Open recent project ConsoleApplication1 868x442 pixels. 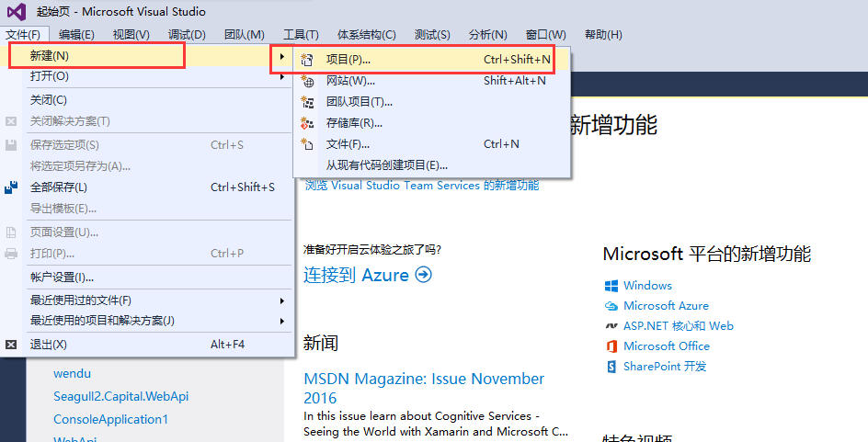[110, 419]
